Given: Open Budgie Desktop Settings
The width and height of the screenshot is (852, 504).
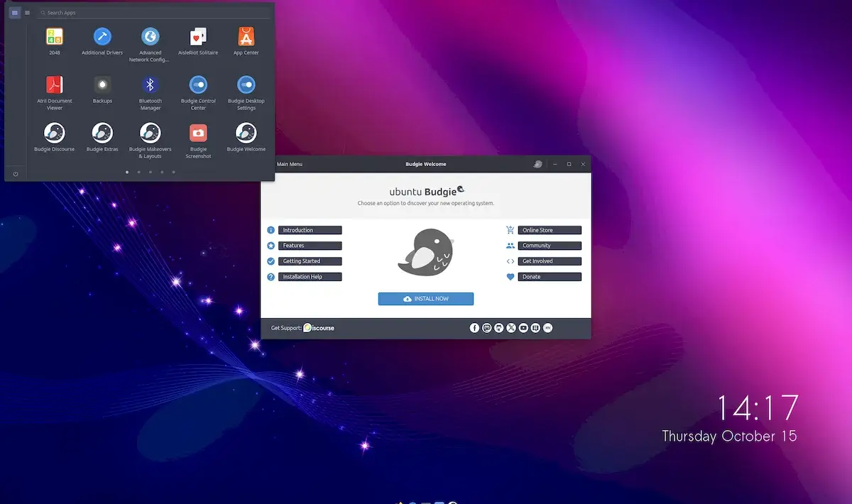Looking at the screenshot, I should [246, 92].
